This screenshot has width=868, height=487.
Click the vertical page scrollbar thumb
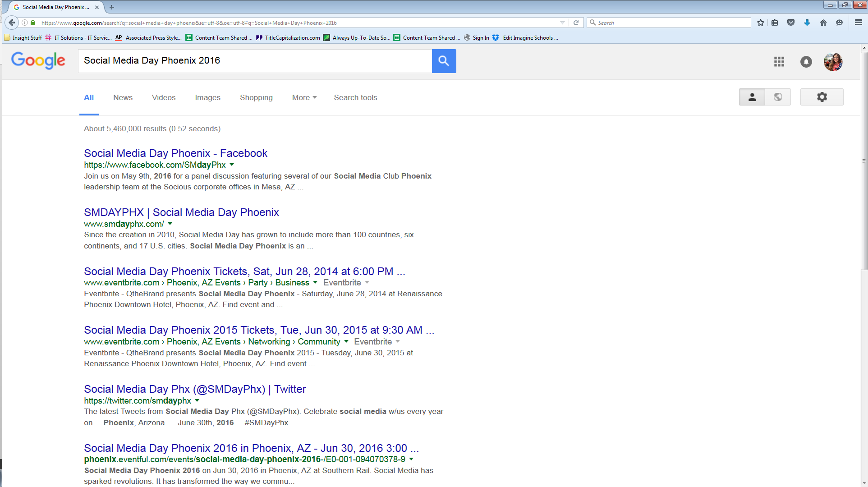(x=864, y=160)
